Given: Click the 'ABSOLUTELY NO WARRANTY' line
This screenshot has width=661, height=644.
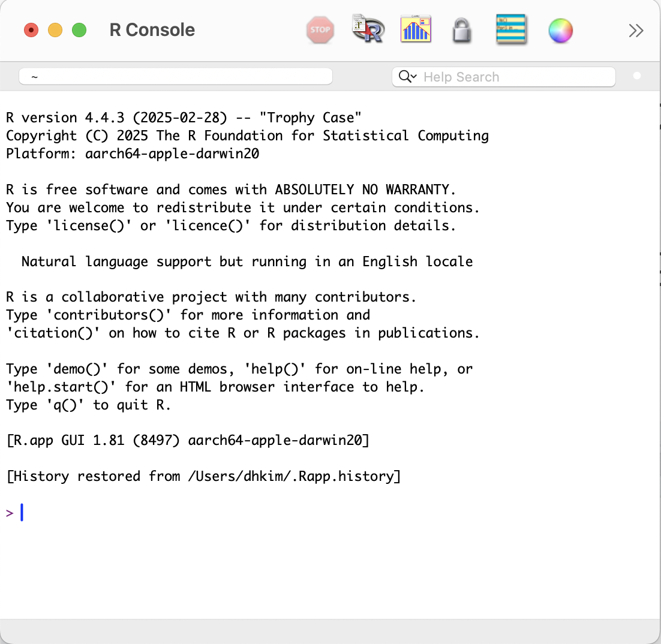Looking at the screenshot, I should pyautogui.click(x=231, y=189).
